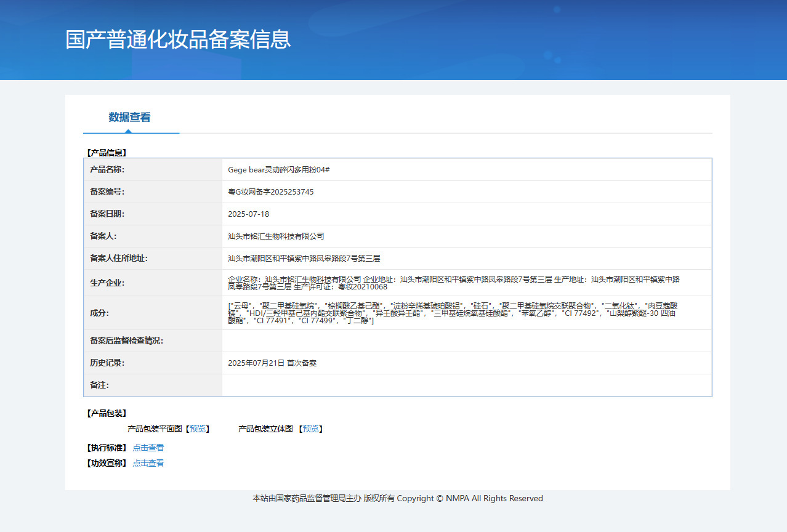The height and width of the screenshot is (532, 787).
Task: Click the 备注 row label
Action: pyautogui.click(x=99, y=385)
